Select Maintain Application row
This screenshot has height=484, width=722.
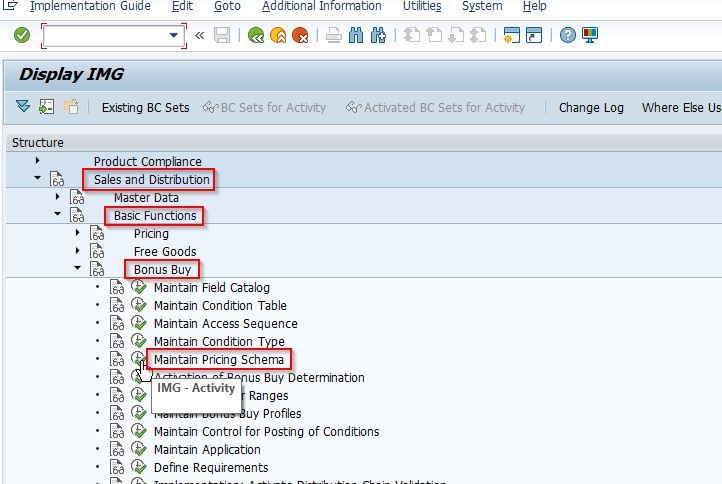[207, 449]
